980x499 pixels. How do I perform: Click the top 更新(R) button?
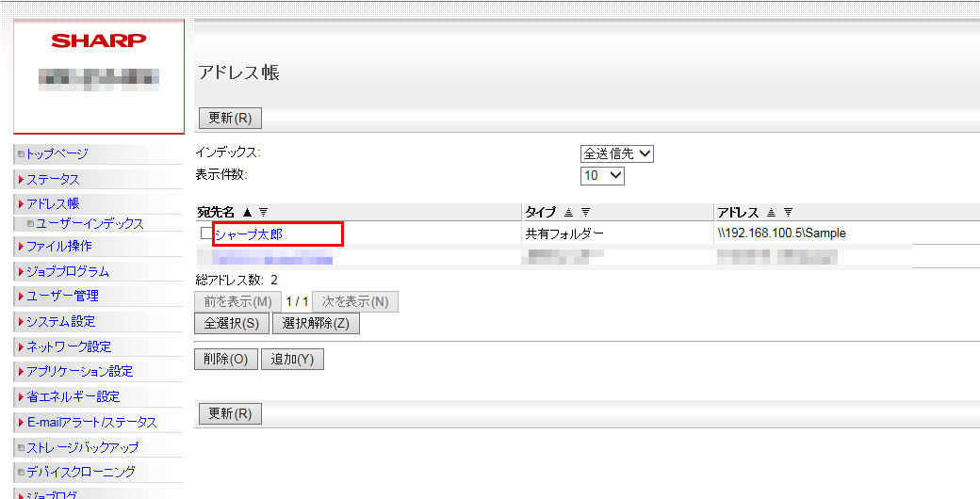pos(230,119)
